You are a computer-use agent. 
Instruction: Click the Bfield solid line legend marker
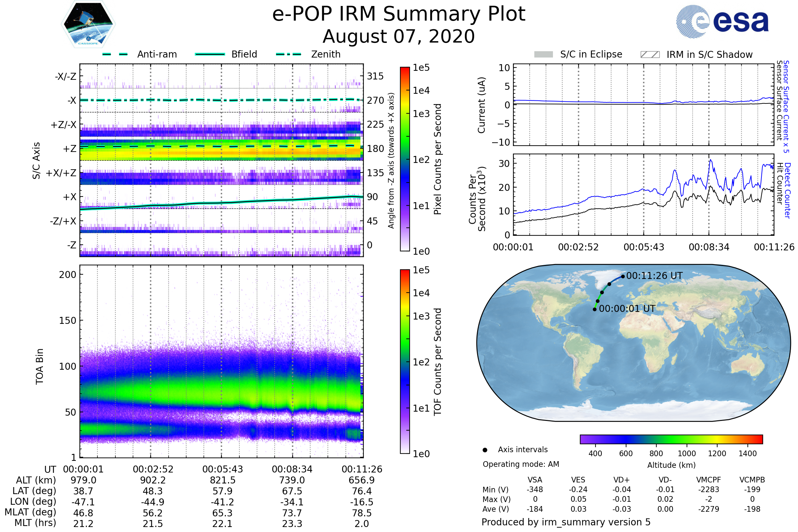(x=210, y=54)
